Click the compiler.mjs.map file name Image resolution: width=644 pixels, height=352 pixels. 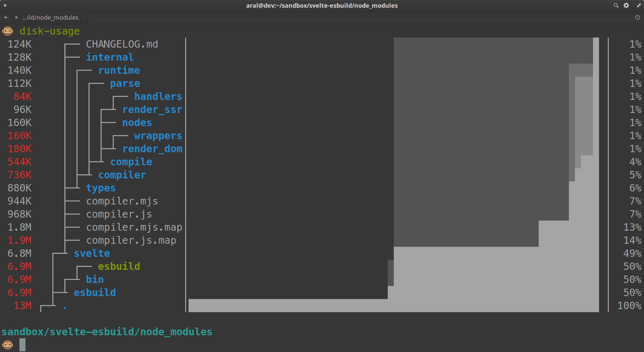[x=134, y=227]
